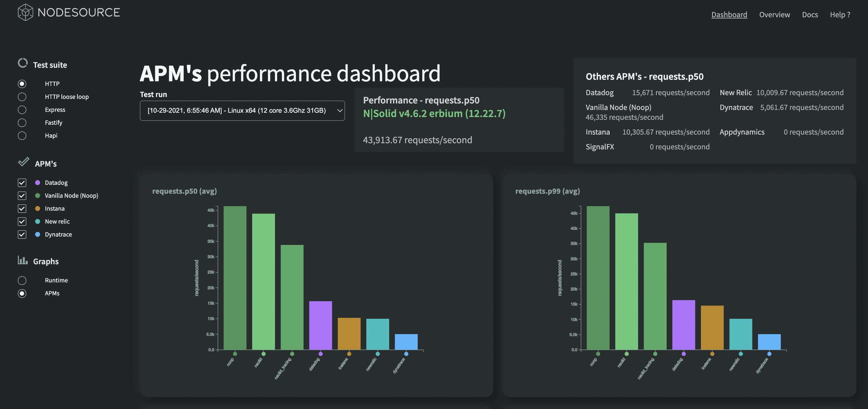The image size is (868, 409).
Task: Click the NodeSource hexagon logo icon
Action: 25,12
